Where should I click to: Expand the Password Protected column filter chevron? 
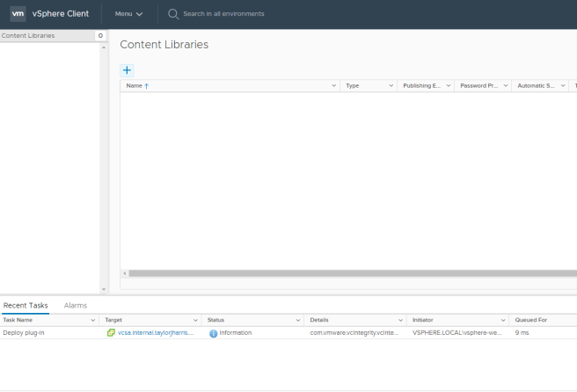[x=505, y=86]
